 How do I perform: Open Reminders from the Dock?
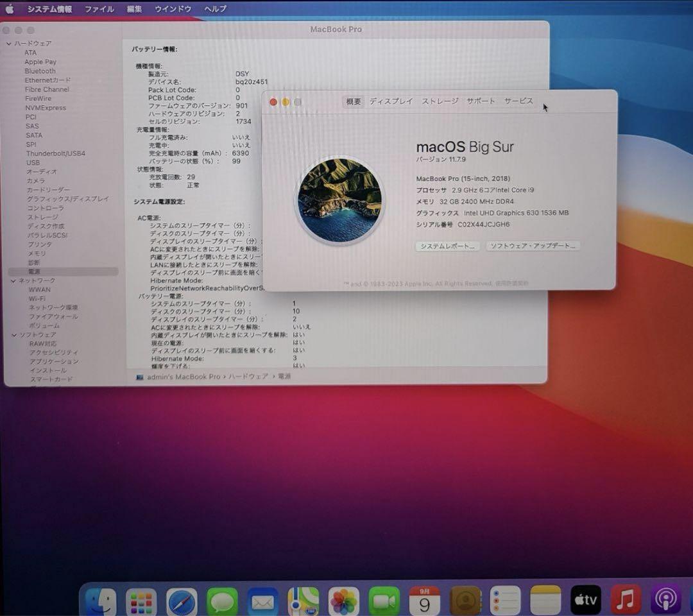click(505, 601)
